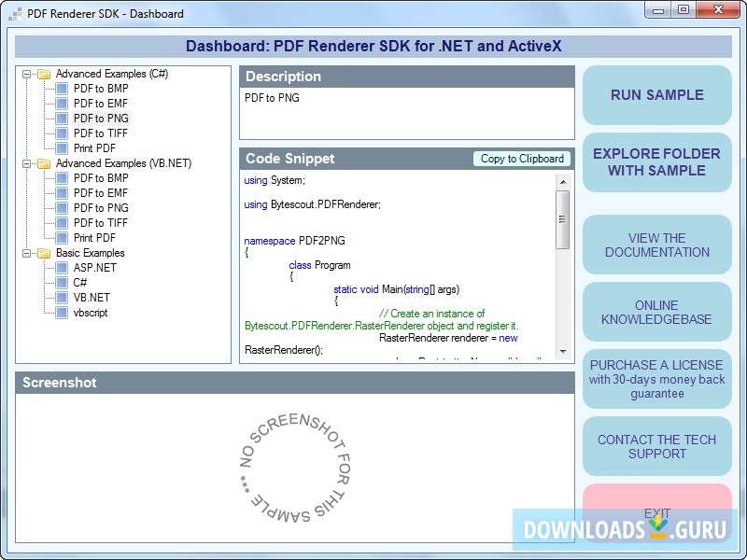The image size is (747, 560).
Task: Click the folder icon beside Basic Examples
Action: [x=42, y=253]
